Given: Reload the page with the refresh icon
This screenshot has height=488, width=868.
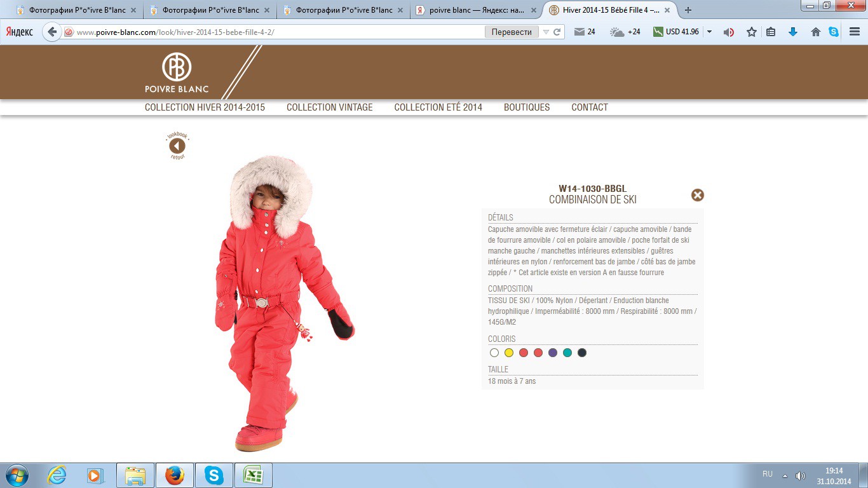Looking at the screenshot, I should (x=557, y=32).
